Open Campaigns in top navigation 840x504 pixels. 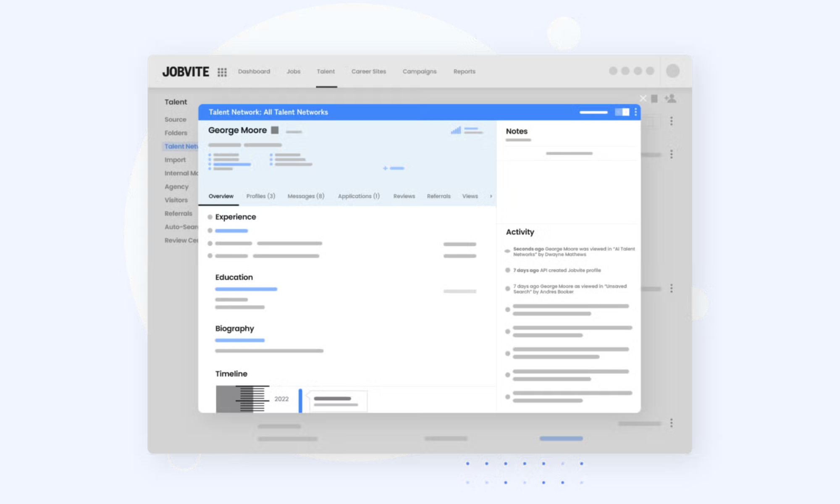420,71
